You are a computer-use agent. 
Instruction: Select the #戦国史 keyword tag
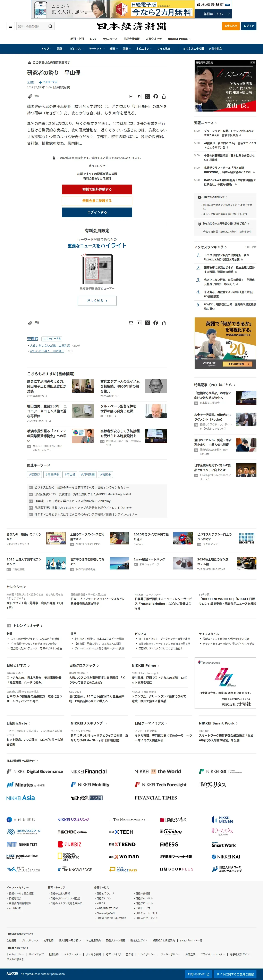tap(105, 475)
